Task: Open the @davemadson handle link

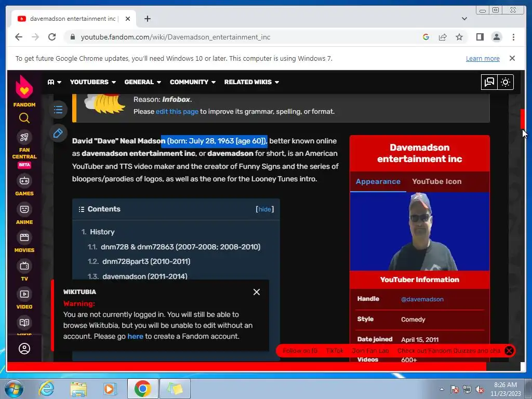Action: coord(422,299)
